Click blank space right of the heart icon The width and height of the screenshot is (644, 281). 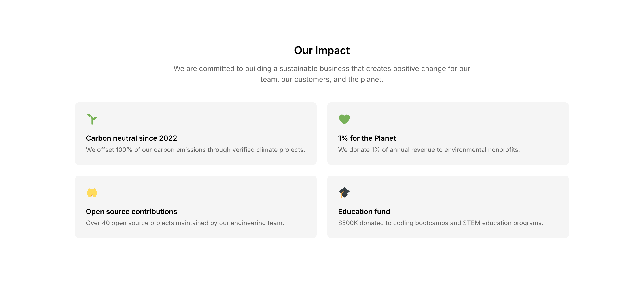450,119
